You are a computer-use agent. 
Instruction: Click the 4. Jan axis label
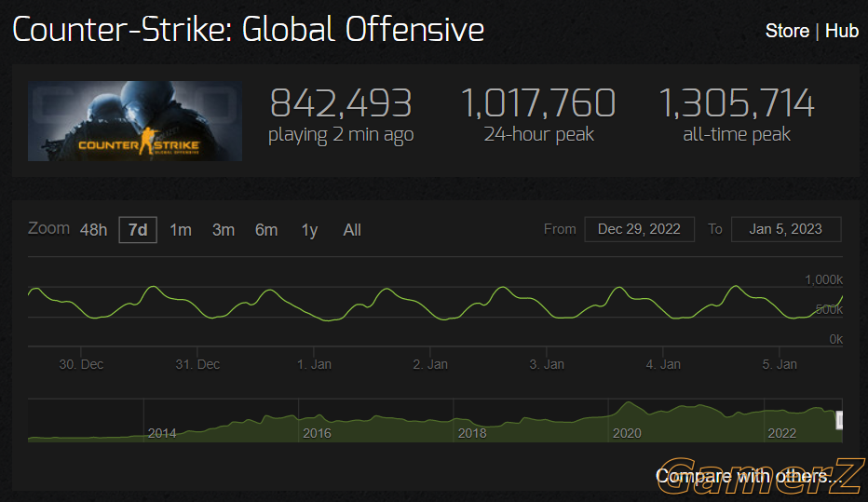tap(663, 364)
